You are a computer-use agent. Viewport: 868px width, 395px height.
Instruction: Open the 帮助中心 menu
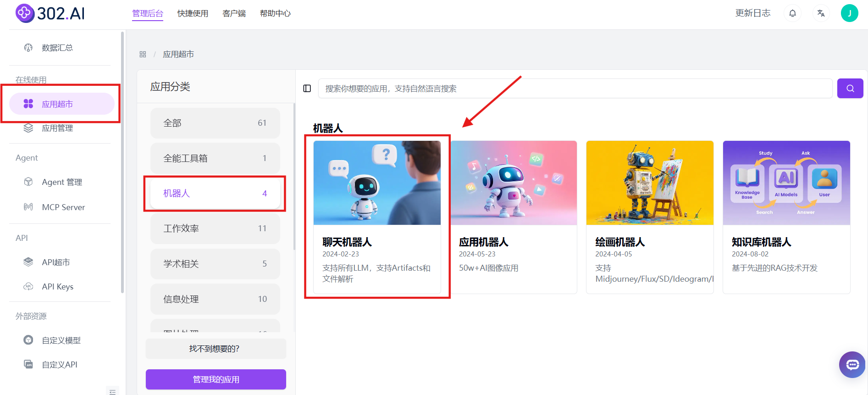(x=276, y=13)
